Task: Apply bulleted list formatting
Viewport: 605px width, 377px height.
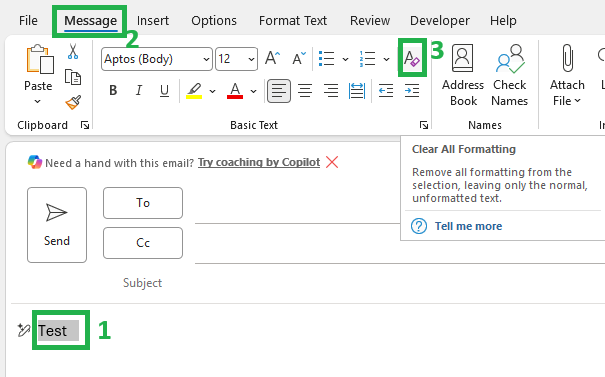Action: coord(326,59)
